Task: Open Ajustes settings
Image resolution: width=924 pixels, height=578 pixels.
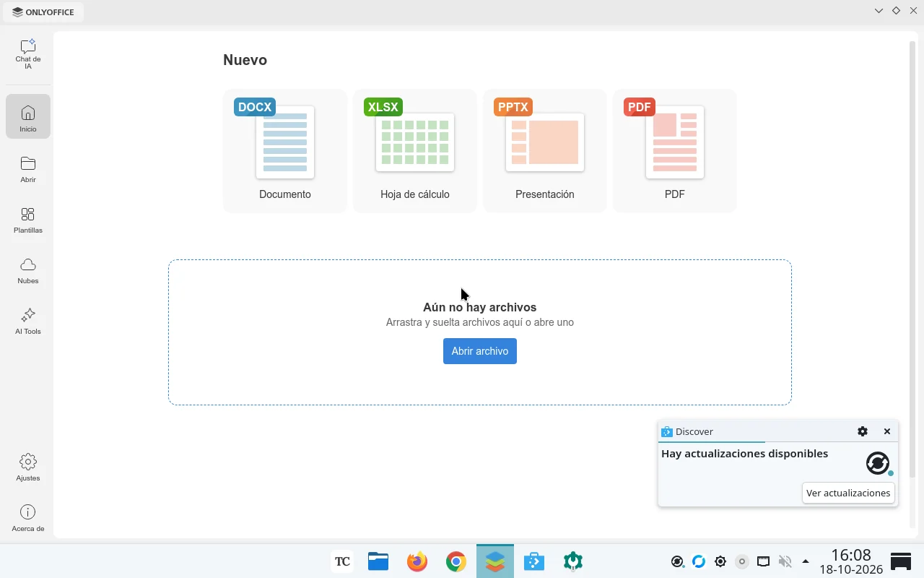Action: click(x=28, y=467)
